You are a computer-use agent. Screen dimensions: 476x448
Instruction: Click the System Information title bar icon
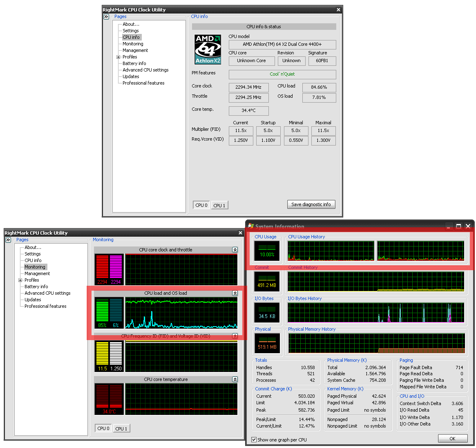251,226
